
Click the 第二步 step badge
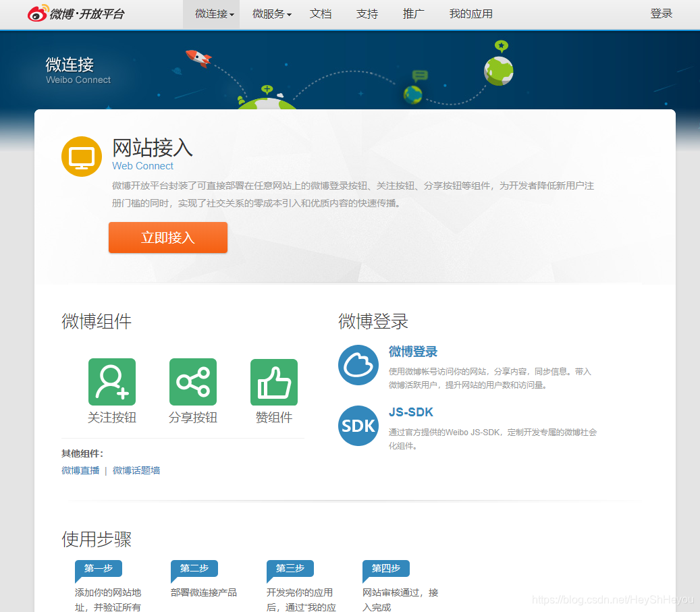194,569
